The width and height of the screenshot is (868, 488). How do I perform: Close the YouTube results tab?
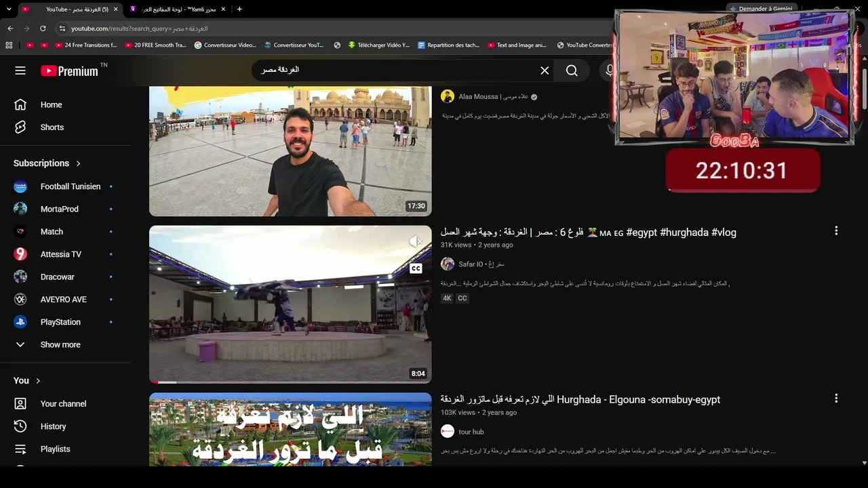click(x=115, y=9)
